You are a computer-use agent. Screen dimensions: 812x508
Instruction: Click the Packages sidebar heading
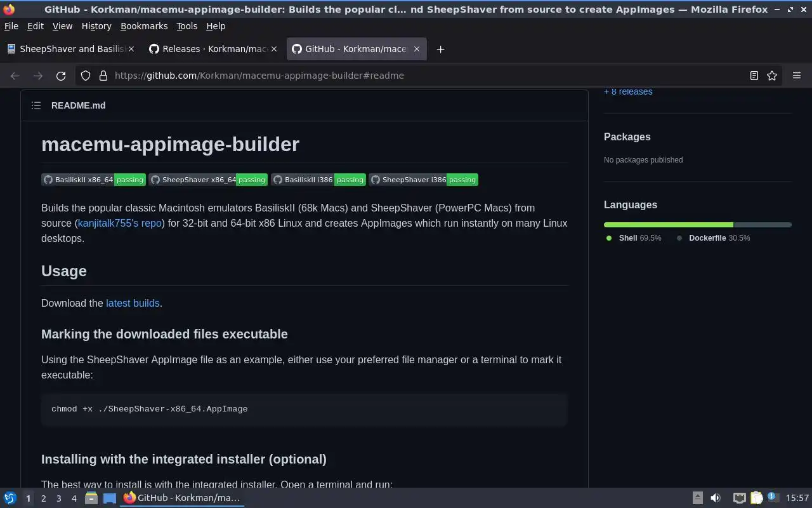(627, 137)
